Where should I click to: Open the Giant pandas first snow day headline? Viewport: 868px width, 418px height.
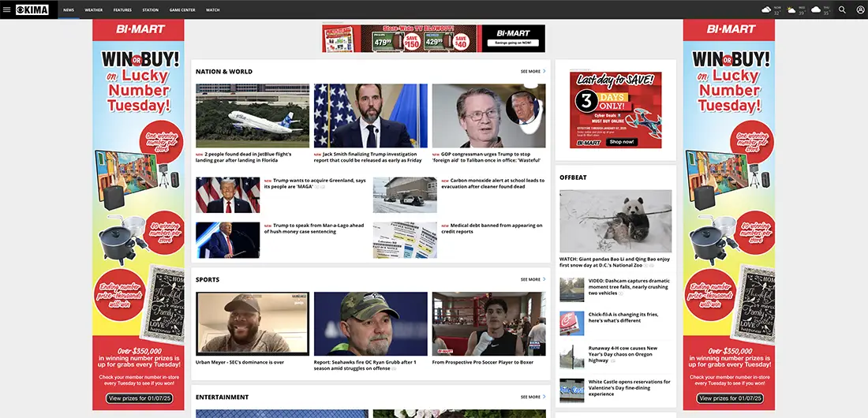[x=615, y=262]
